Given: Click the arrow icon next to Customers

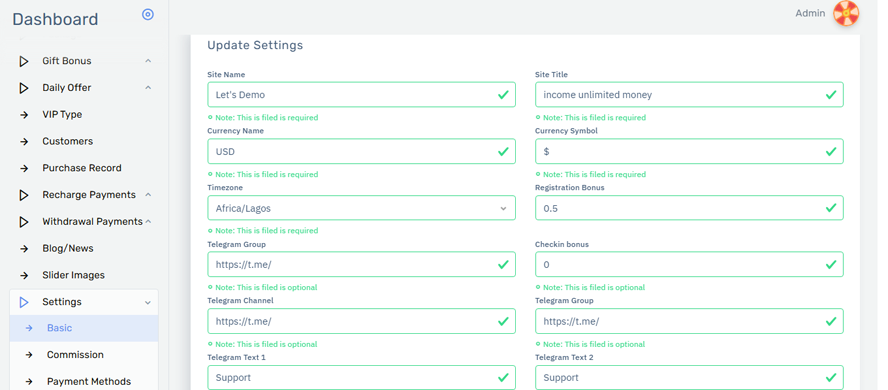Looking at the screenshot, I should (24, 142).
